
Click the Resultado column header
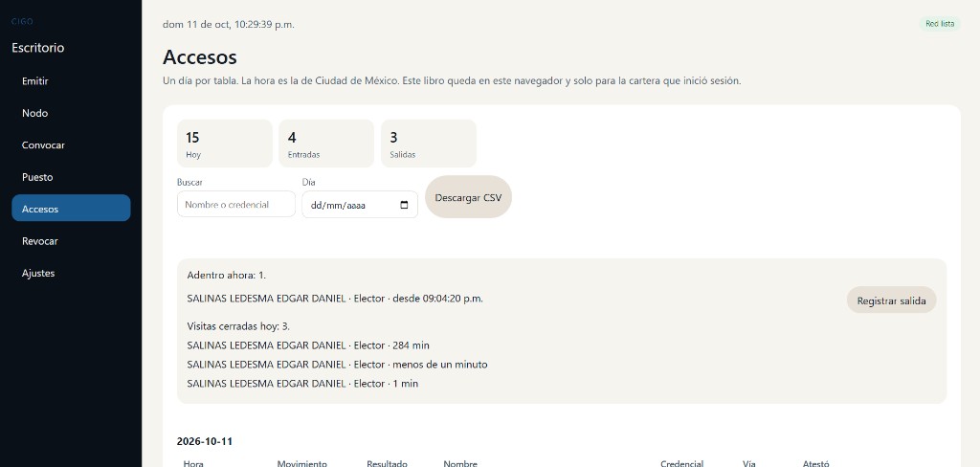[387, 464]
